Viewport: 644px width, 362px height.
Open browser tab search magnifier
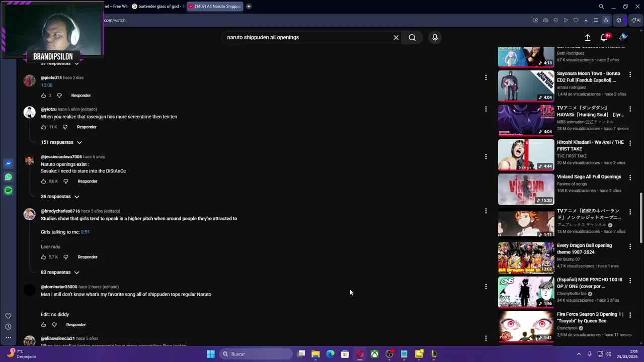601,7
